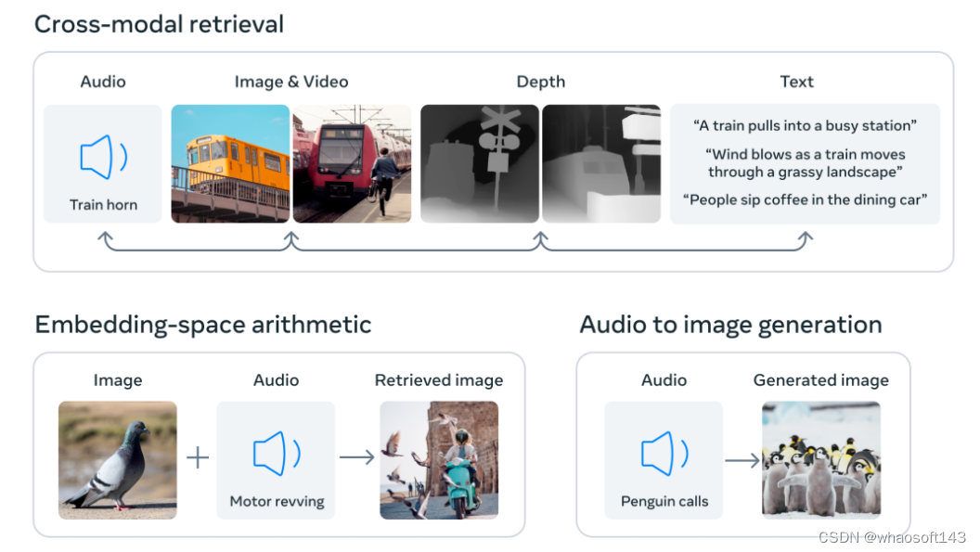The width and height of the screenshot is (980, 552).
Task: Open the retrieved scooter with pigeons image
Action: [x=439, y=460]
